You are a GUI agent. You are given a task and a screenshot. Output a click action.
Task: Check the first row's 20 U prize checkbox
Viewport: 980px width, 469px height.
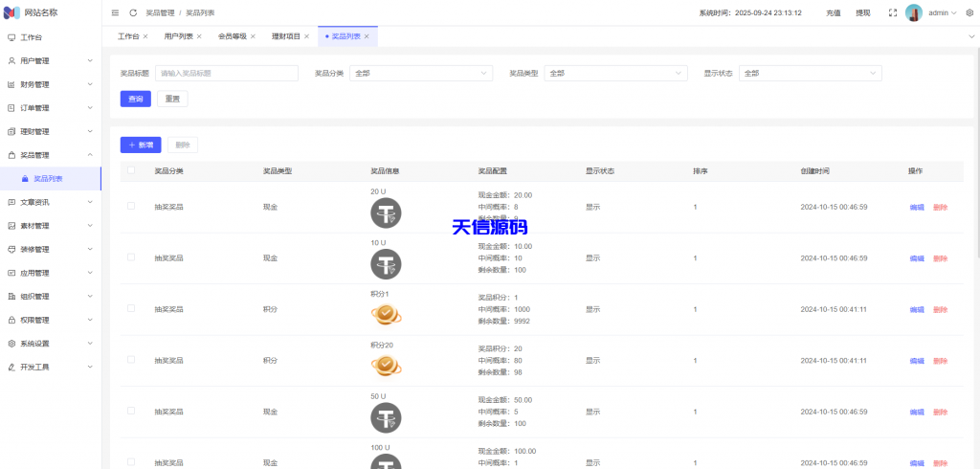coord(131,206)
